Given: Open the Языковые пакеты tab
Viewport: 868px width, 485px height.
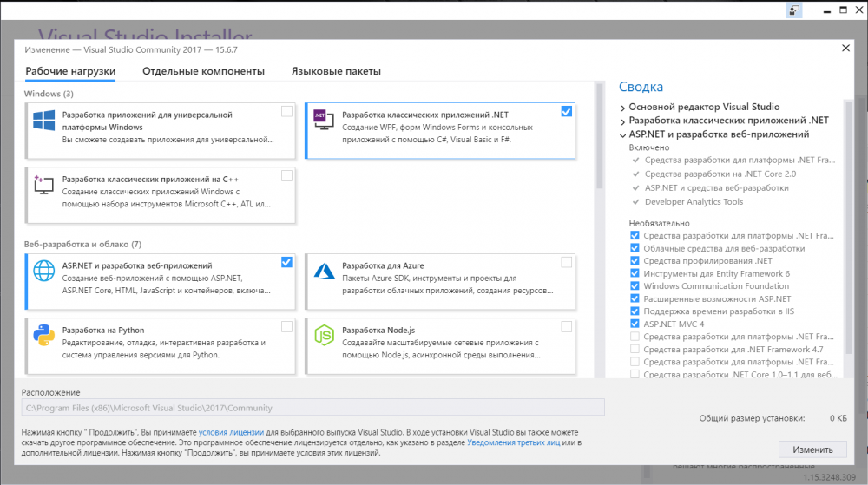Looking at the screenshot, I should (336, 71).
